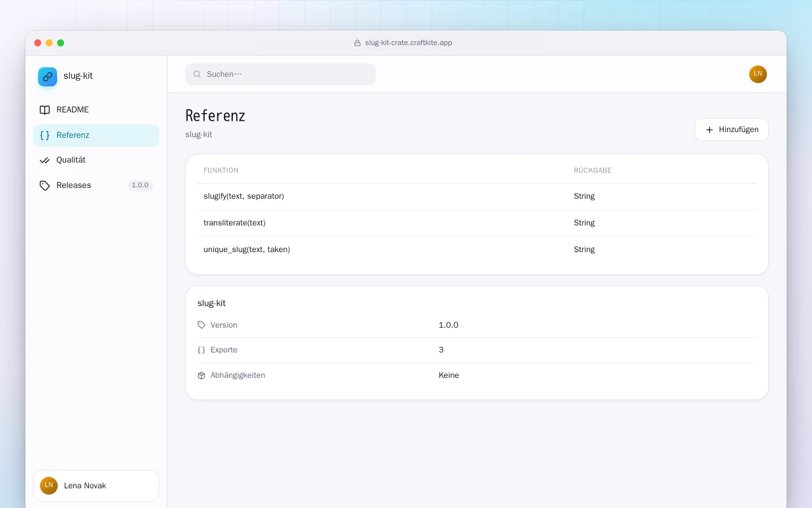
Task: Click the plus icon on Hinzufügen
Action: click(x=710, y=130)
